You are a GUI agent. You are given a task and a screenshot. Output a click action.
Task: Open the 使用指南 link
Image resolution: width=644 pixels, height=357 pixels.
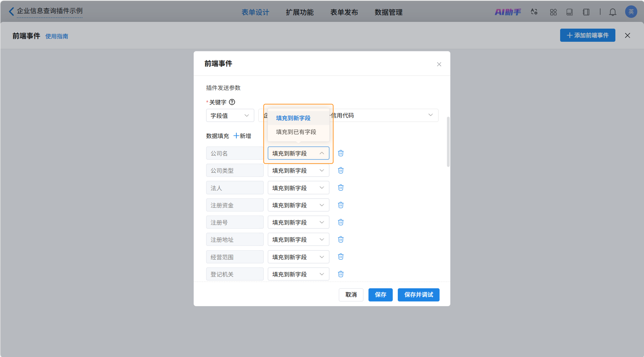(x=56, y=36)
